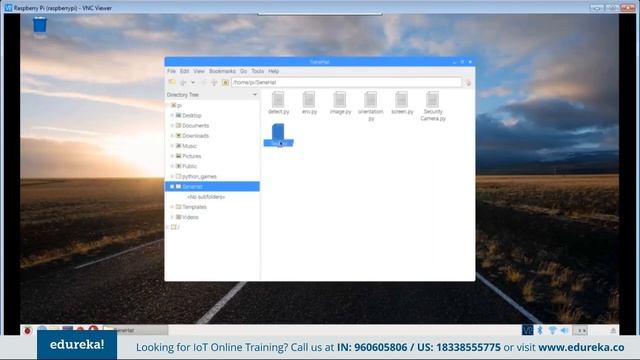The width and height of the screenshot is (640, 360).
Task: Open the detect.py file
Action: pyautogui.click(x=278, y=103)
